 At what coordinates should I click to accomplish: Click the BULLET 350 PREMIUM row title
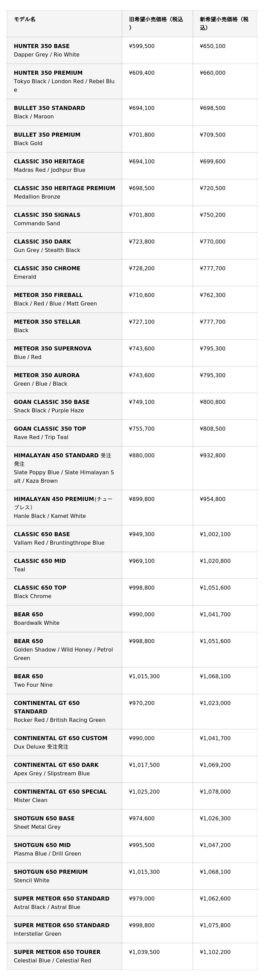[x=47, y=135]
